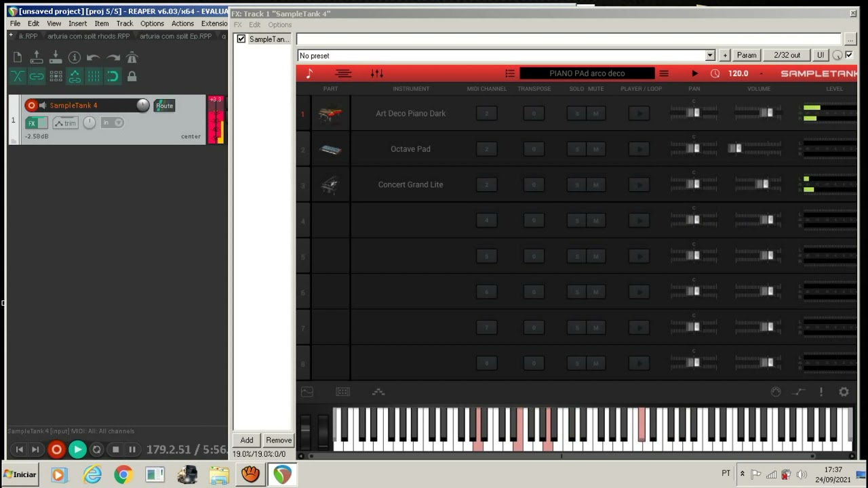Toggle ripple editing grid icon
Viewport: 868px width, 488px height.
coord(56,77)
